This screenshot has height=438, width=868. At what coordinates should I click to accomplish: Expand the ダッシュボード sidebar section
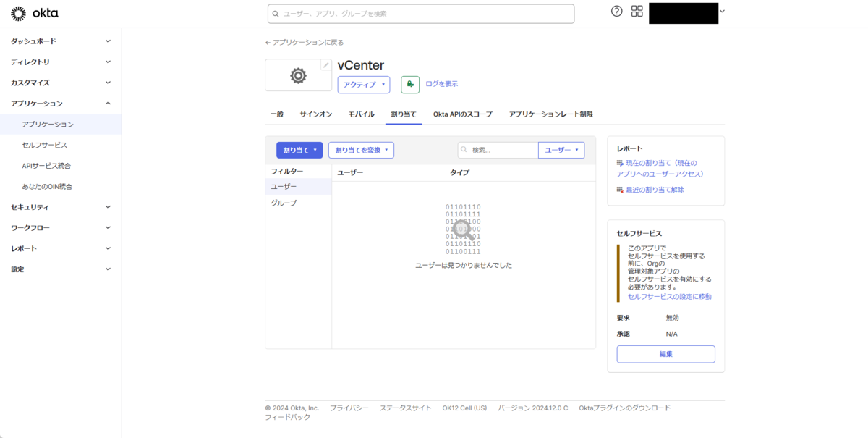pos(61,41)
